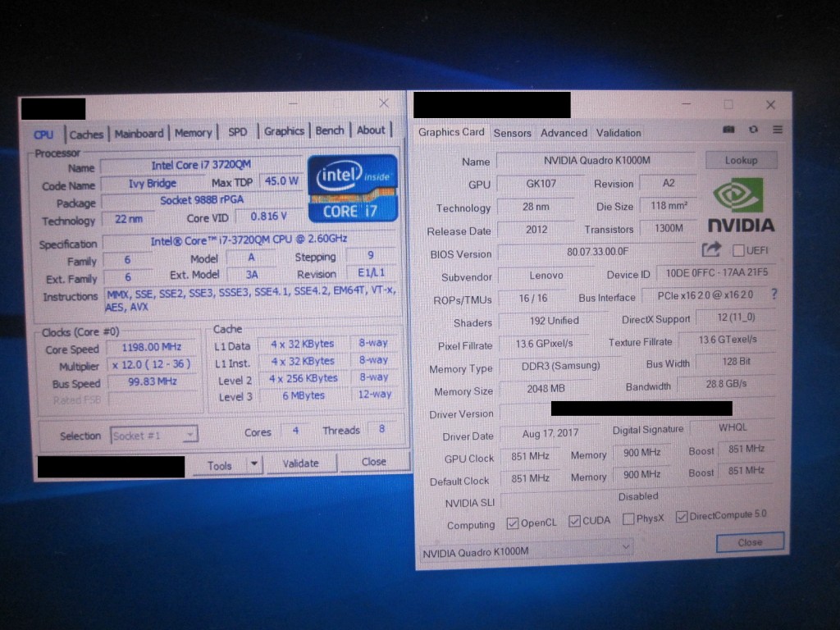Open the Validation tab in GPU-Z
840x630 pixels.
pos(619,133)
